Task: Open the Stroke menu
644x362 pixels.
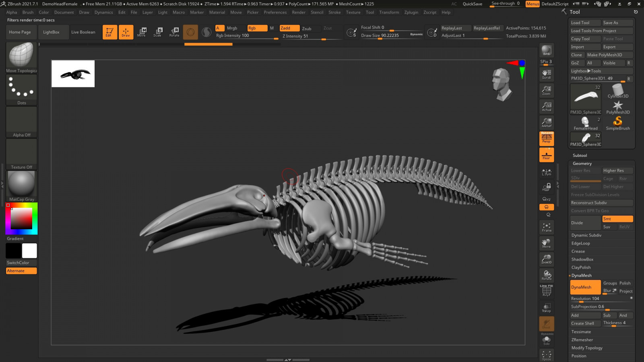Action: tap(334, 12)
